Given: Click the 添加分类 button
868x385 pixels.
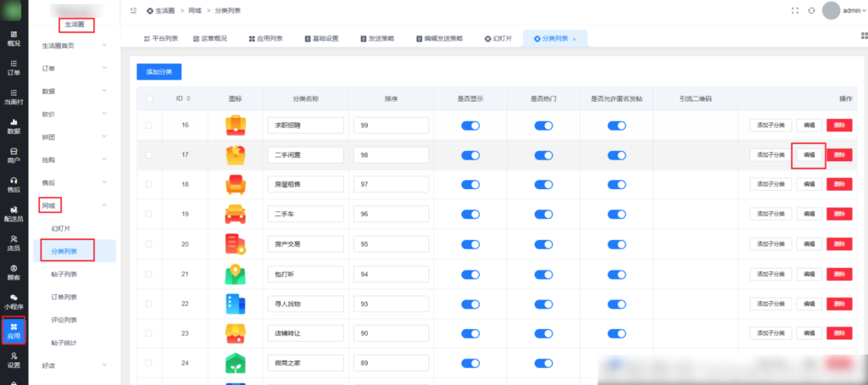Looking at the screenshot, I should point(159,72).
